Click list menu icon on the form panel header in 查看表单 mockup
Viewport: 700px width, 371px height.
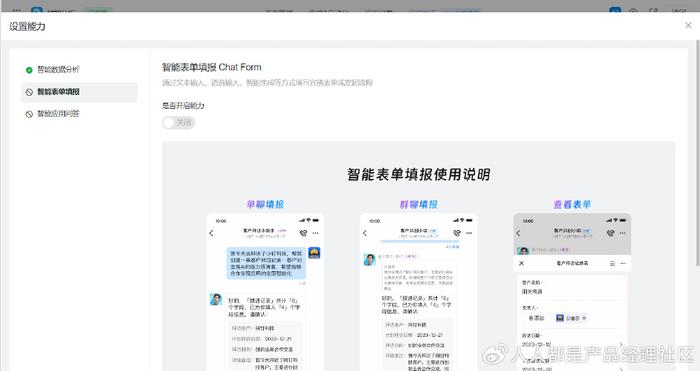point(612,263)
